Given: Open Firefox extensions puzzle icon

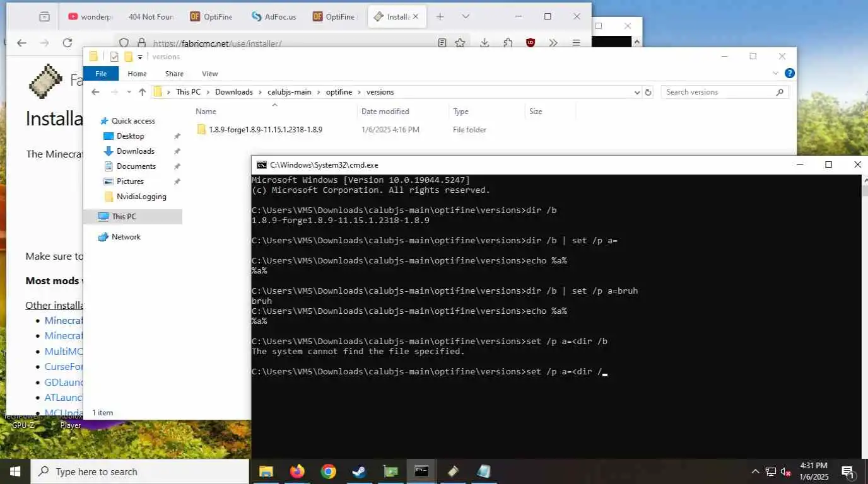Looking at the screenshot, I should 508,43.
